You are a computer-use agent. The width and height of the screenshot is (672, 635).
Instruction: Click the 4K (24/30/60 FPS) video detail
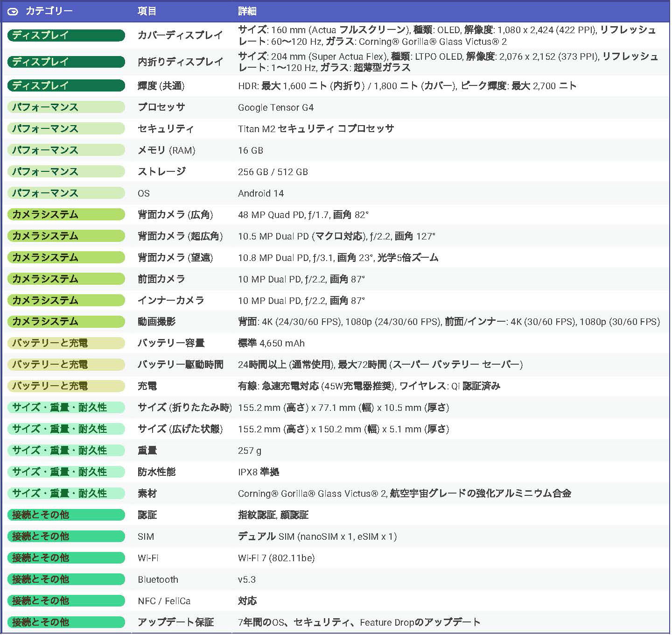click(x=449, y=322)
